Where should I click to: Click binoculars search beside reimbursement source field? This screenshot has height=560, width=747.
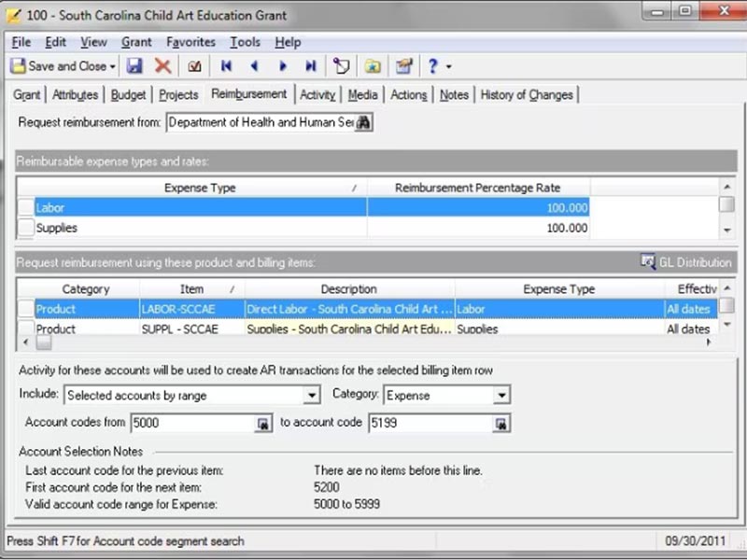tap(363, 122)
